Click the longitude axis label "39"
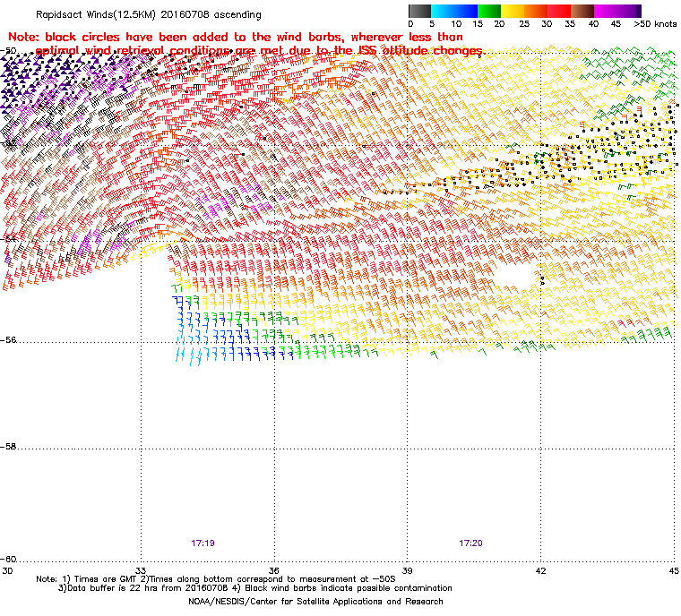Image resolution: width=681 pixels, height=616 pixels. point(407,570)
